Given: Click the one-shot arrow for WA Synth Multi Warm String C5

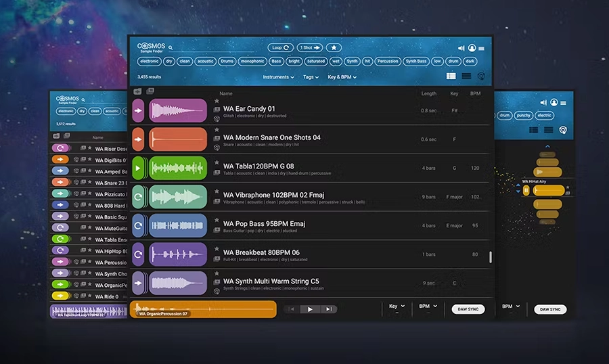Looking at the screenshot, I should click(x=138, y=283).
